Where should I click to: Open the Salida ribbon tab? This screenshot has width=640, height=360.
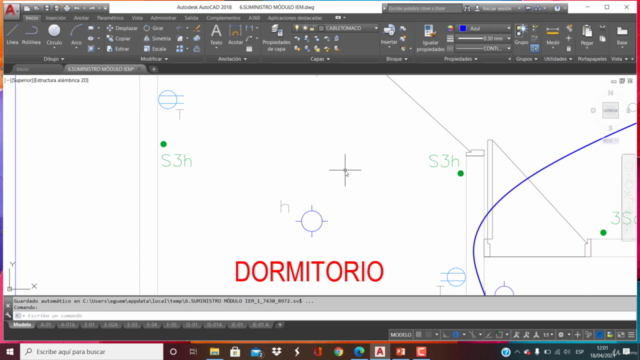coord(191,18)
